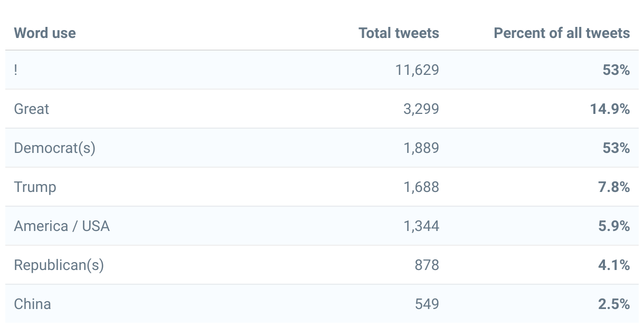Sort by the Total tweets header
The width and height of the screenshot is (644, 328).
tap(399, 33)
